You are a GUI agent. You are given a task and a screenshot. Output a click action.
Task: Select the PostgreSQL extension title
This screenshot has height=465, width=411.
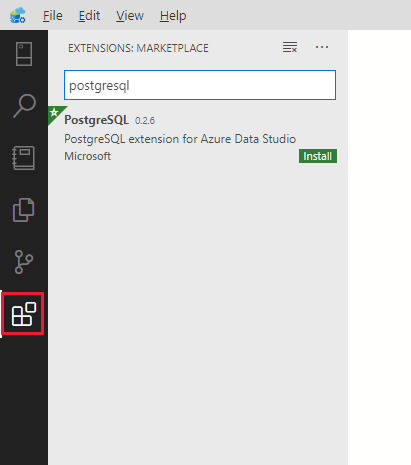(x=96, y=120)
